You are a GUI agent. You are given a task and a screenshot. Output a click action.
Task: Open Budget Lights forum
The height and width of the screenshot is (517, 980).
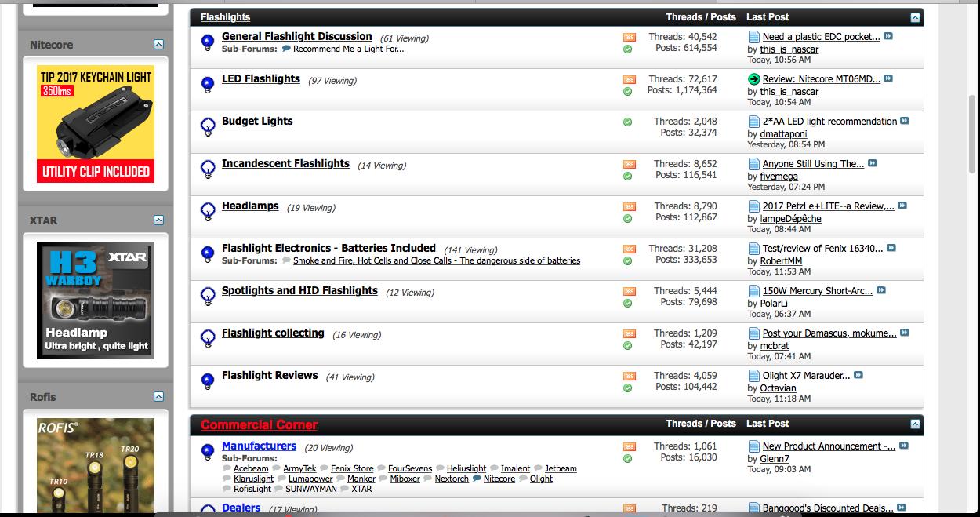click(257, 121)
